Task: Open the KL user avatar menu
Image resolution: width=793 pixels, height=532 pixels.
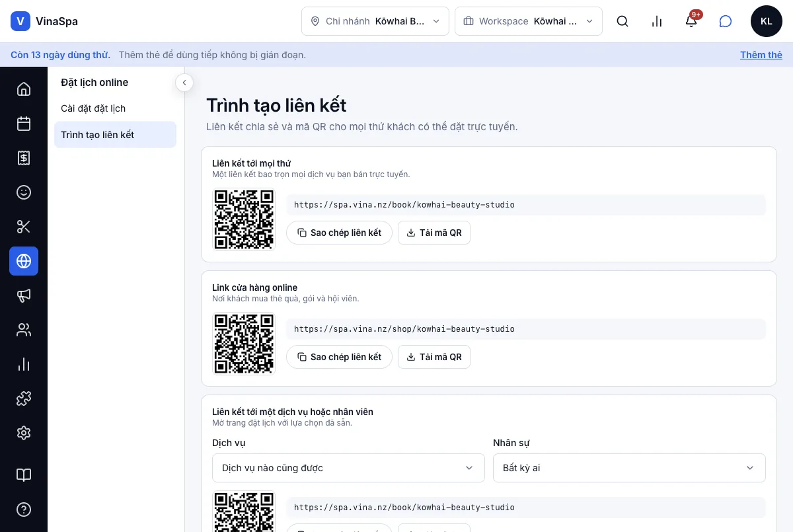Action: 767,21
